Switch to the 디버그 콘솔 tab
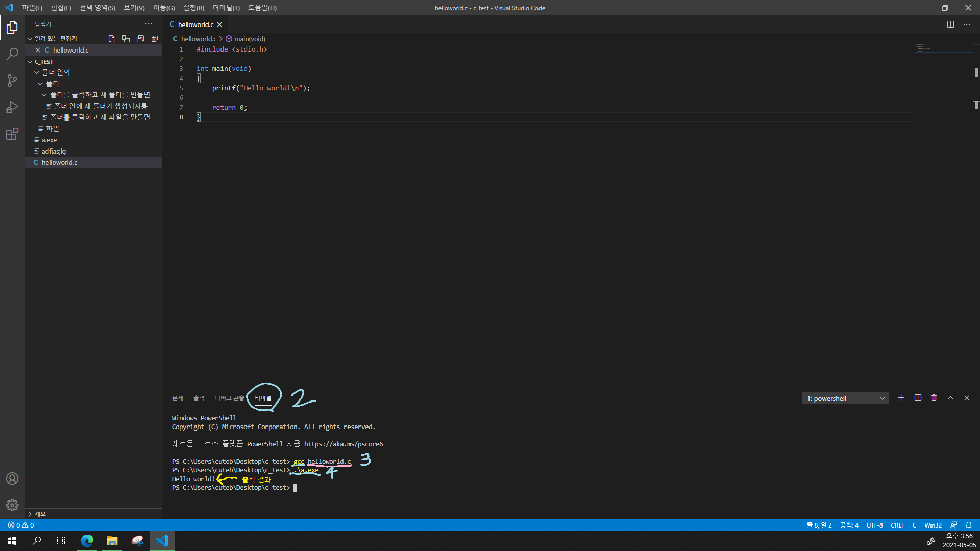 click(229, 398)
